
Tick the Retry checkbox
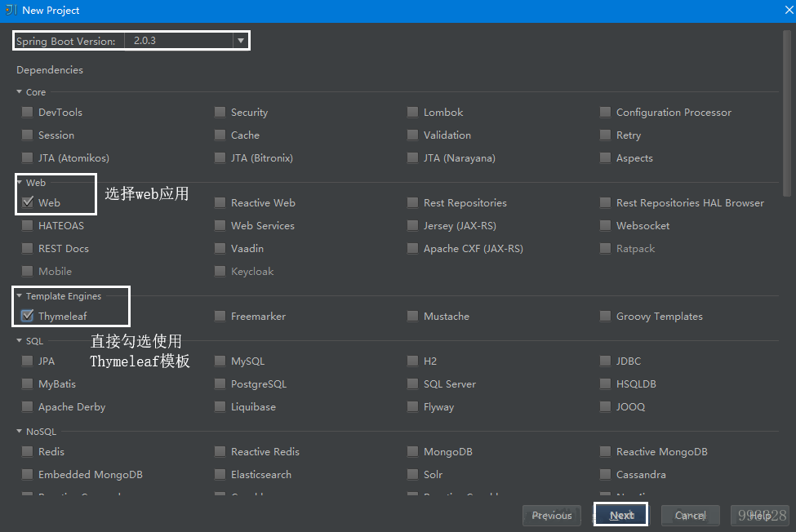coord(605,135)
